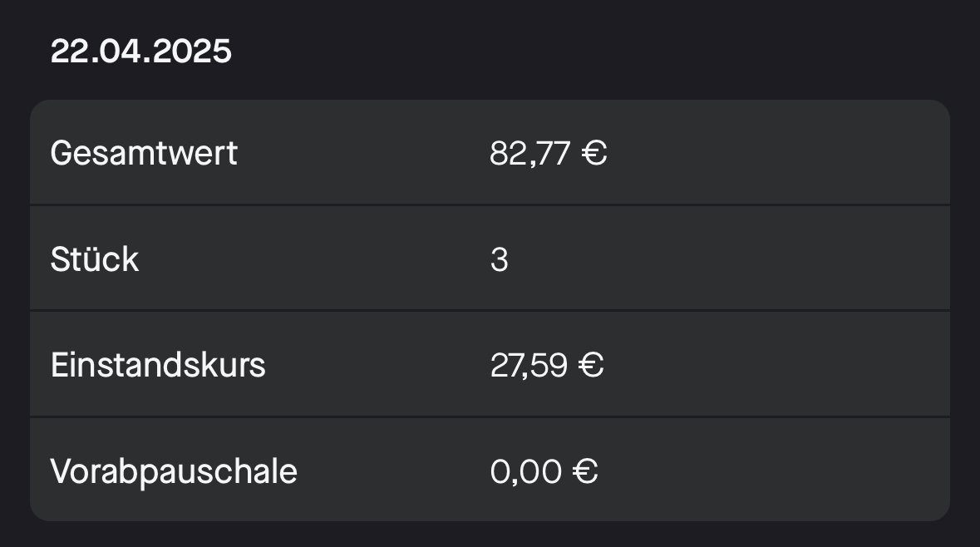Select the 22.04.2025 date heading
The image size is (980, 547).
pos(140,52)
